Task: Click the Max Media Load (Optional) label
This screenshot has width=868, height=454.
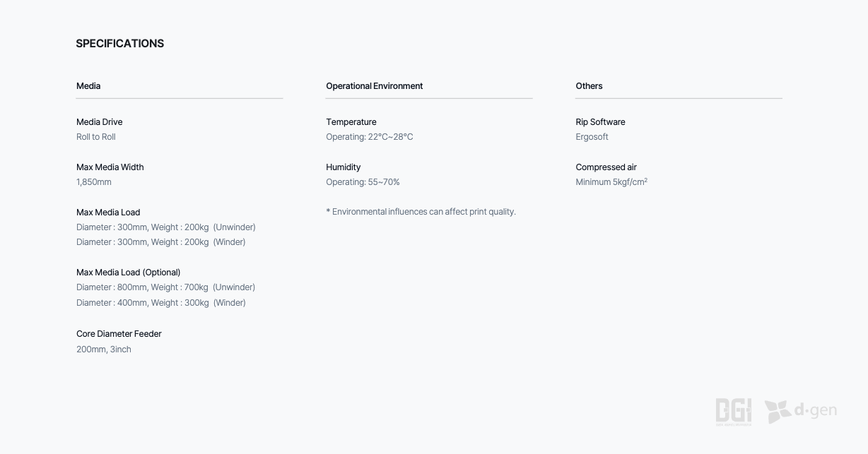Action: point(128,273)
